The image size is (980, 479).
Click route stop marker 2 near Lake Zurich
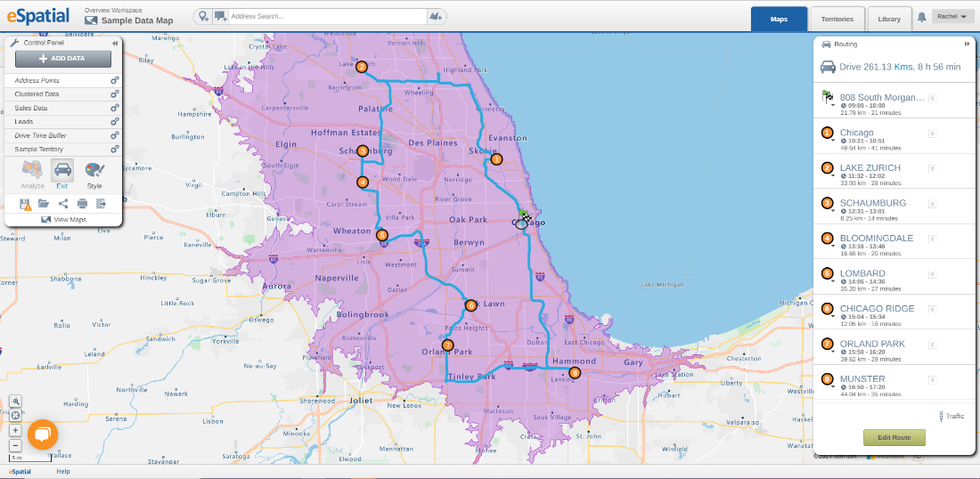coord(361,67)
